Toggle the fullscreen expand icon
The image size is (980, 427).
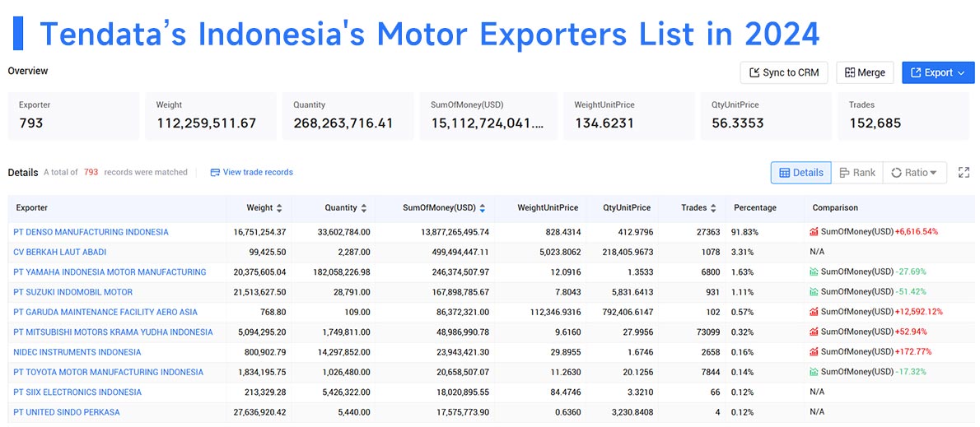(x=964, y=173)
